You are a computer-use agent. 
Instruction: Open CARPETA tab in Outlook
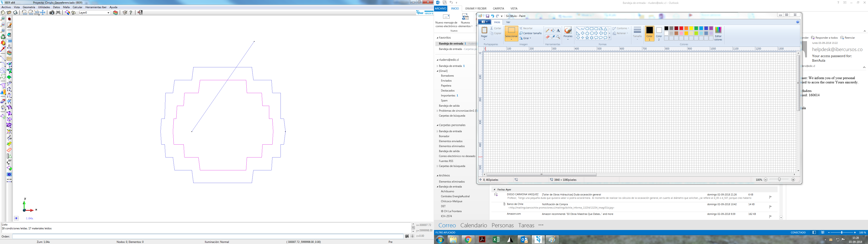[498, 8]
